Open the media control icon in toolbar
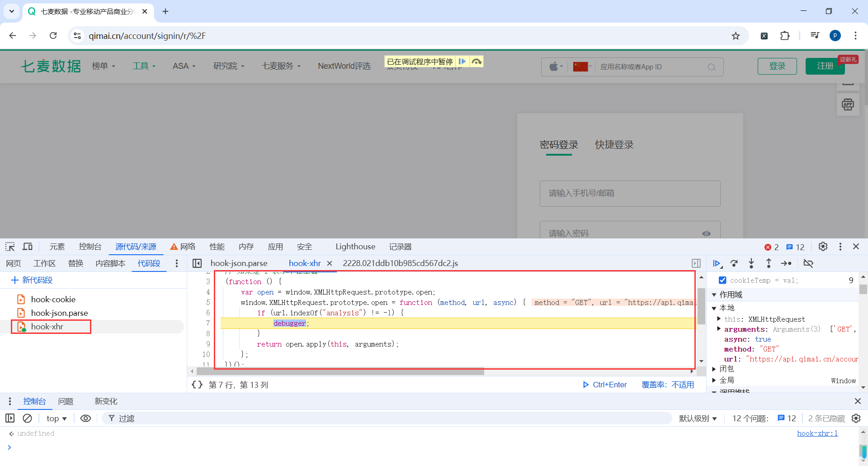 point(815,36)
